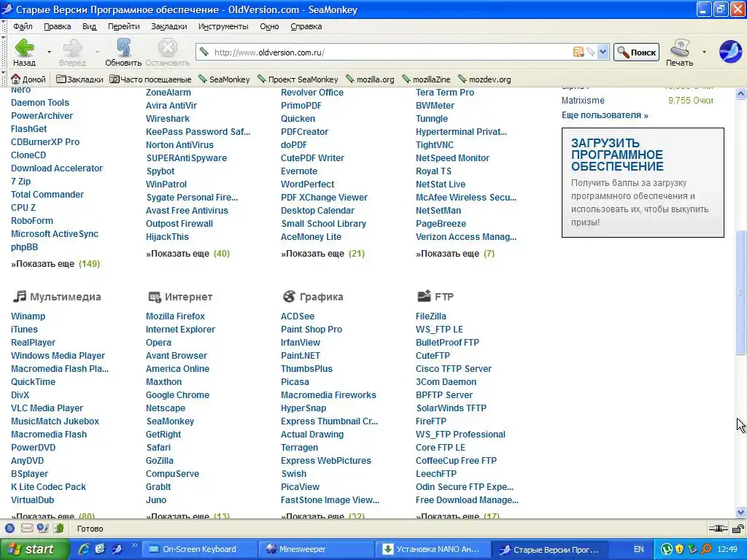
Task: Open the Справка menu
Action: (x=306, y=26)
